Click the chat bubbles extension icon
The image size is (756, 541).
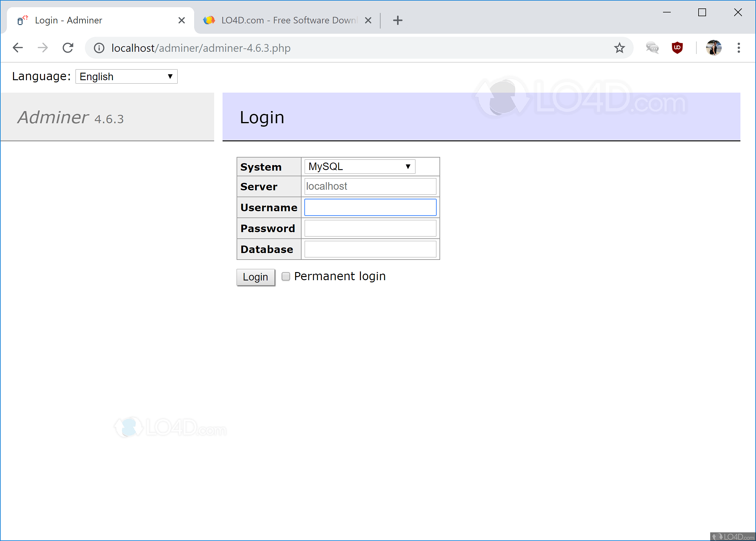(652, 48)
